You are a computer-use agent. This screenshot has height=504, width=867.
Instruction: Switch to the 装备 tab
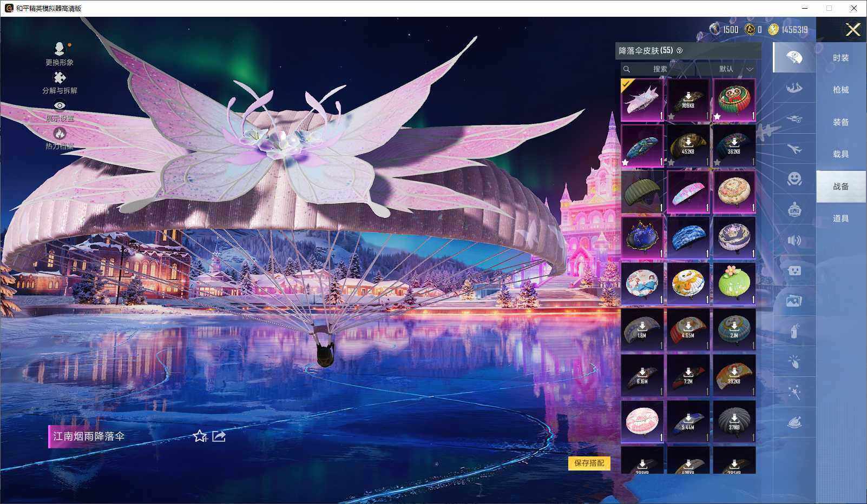click(x=841, y=122)
